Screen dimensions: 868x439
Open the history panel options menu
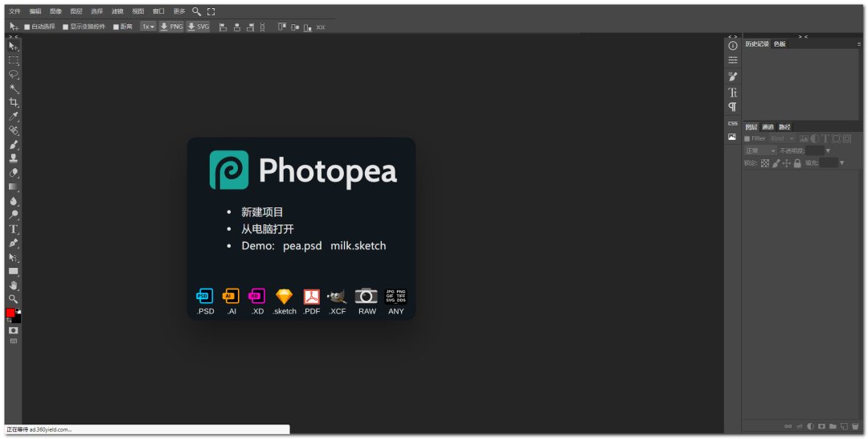coord(859,43)
